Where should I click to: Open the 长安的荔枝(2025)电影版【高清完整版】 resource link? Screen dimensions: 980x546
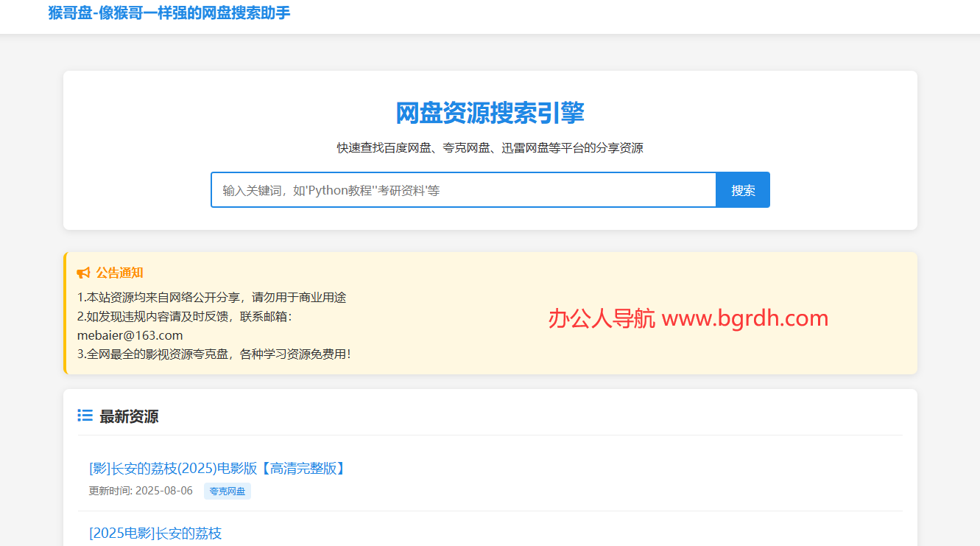pos(217,469)
